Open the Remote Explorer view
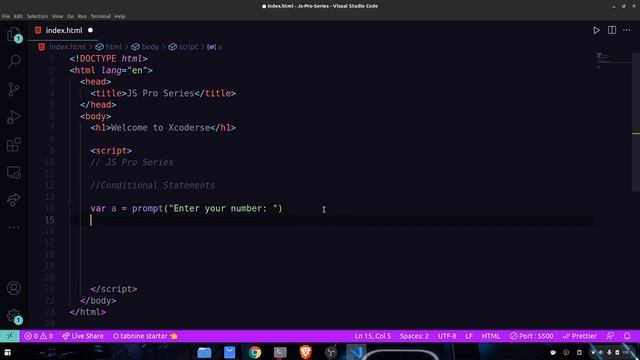This screenshot has width=640, height=360. click(14, 172)
